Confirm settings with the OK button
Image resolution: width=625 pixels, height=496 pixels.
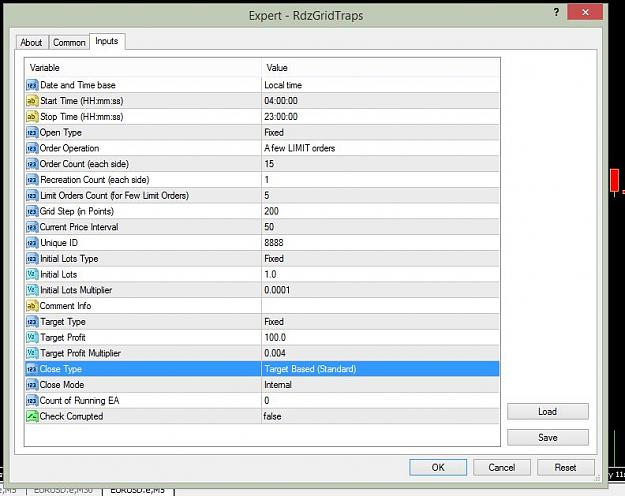(x=438, y=467)
